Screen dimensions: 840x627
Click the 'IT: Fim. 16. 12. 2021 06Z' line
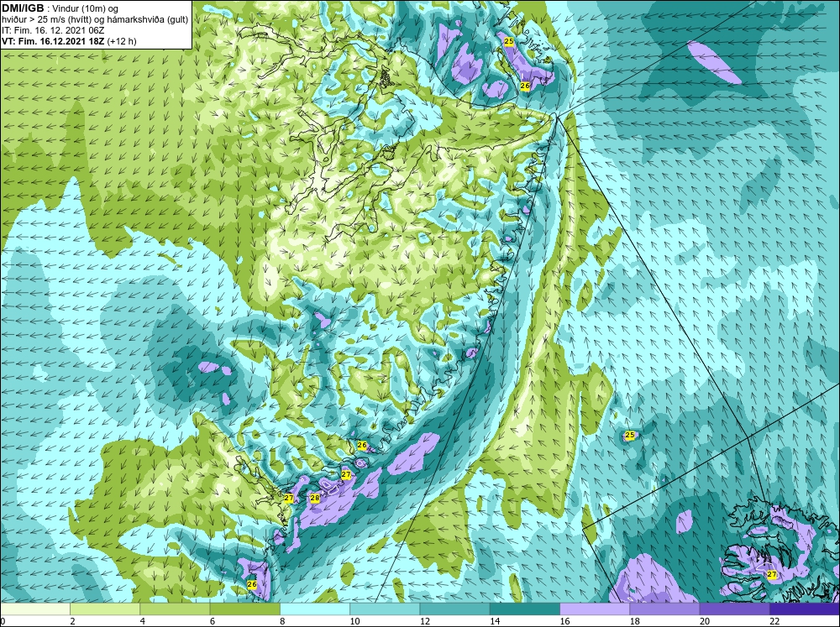click(53, 30)
